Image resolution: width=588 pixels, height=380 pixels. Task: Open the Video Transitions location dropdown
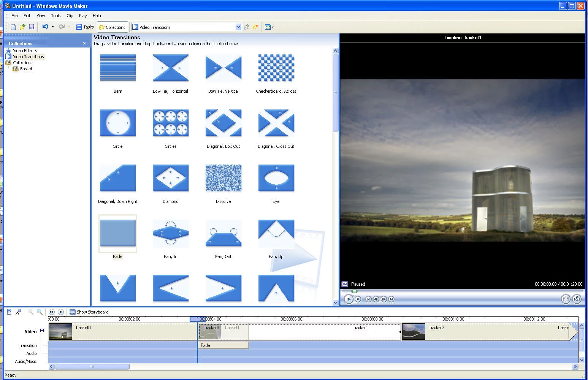point(238,27)
